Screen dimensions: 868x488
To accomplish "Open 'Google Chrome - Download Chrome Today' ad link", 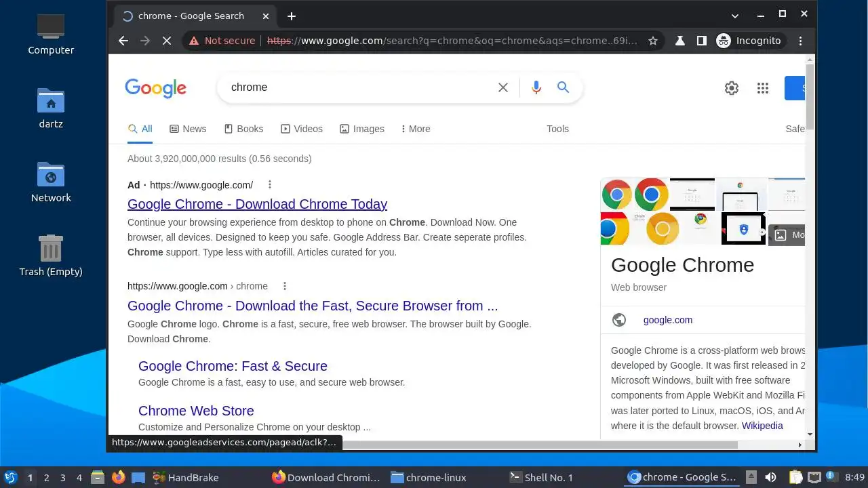I will click(x=257, y=204).
